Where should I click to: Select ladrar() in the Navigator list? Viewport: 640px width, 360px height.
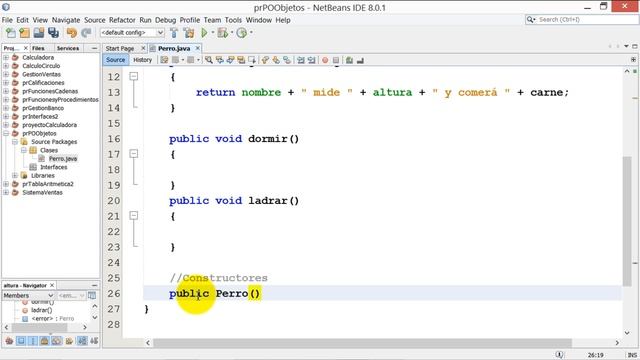[41, 310]
